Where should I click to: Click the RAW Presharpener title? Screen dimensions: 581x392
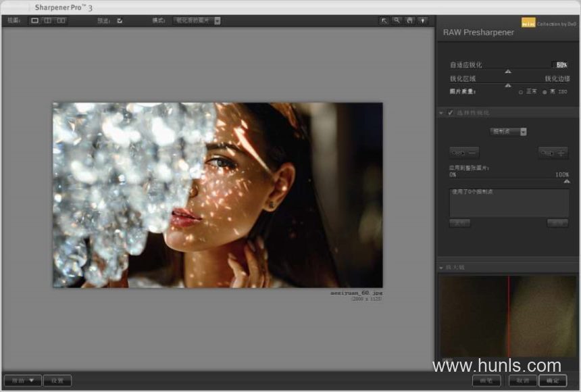tap(478, 32)
